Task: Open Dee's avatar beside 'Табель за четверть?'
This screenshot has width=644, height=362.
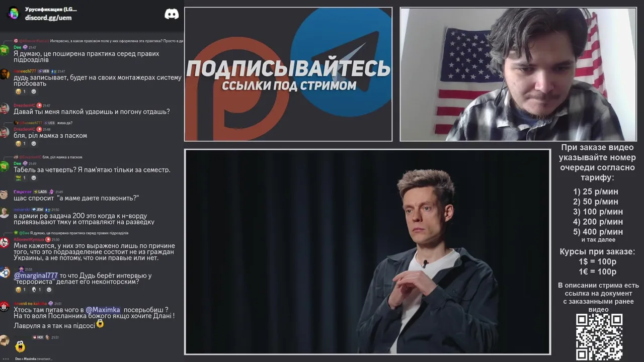Action: 4,166
